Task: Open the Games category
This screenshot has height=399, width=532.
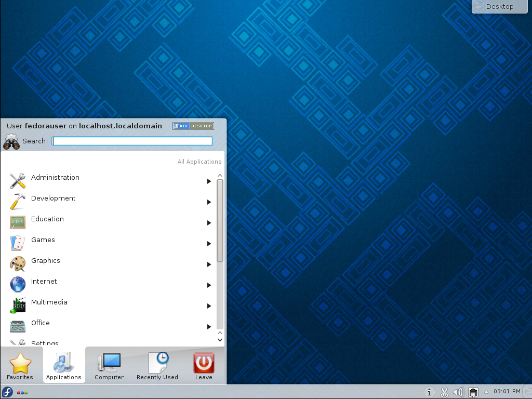Action: click(111, 243)
